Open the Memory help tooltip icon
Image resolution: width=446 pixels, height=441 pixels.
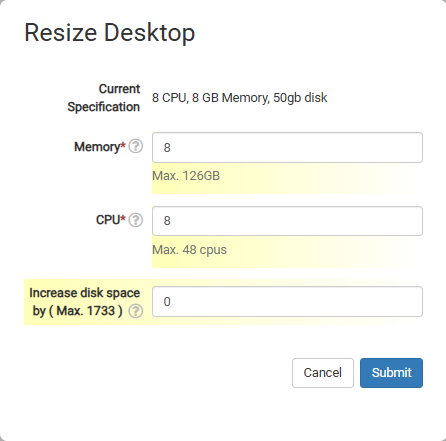pyautogui.click(x=136, y=146)
